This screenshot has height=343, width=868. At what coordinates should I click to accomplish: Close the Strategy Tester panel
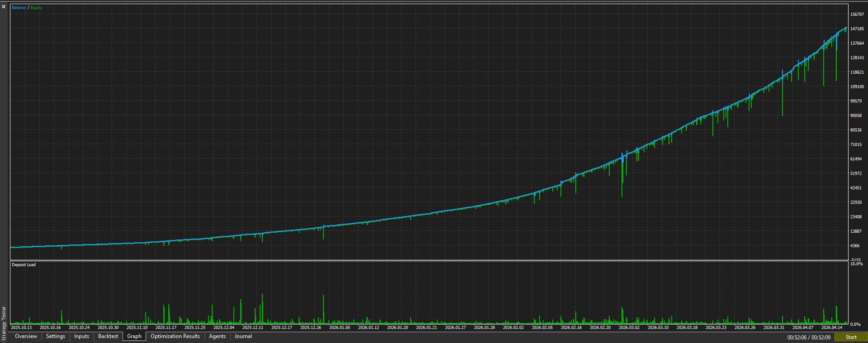pyautogui.click(x=4, y=7)
